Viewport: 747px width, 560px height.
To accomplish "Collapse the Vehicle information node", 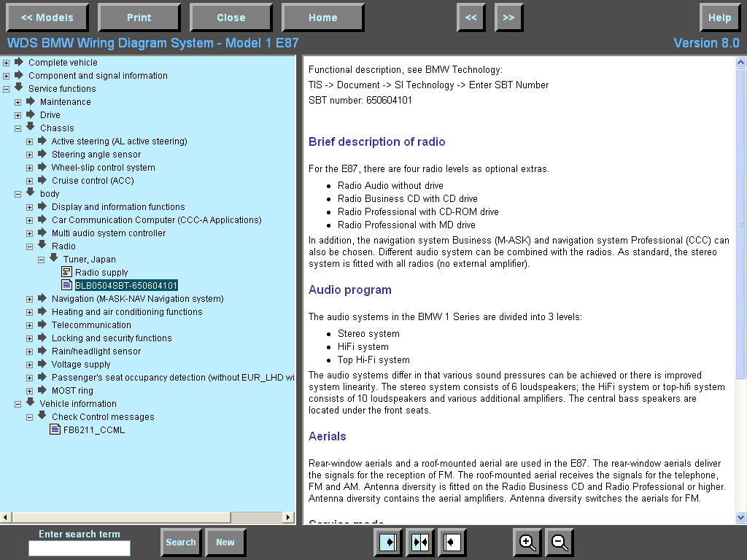I will 18,404.
